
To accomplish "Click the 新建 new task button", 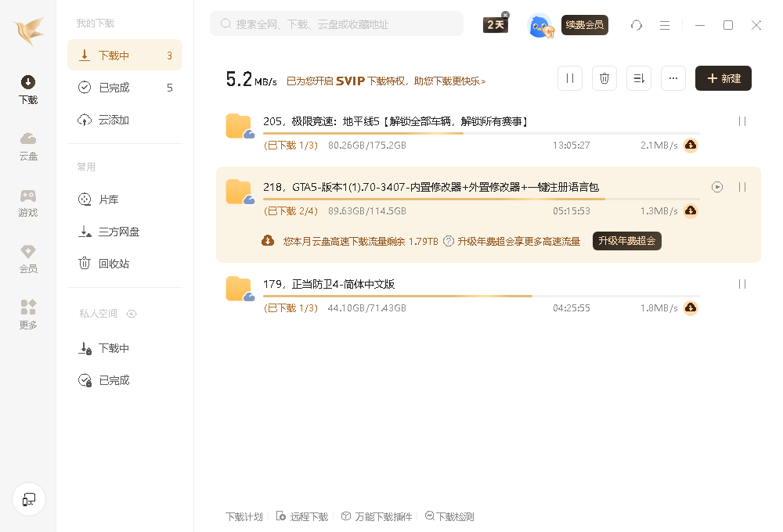I will [x=723, y=78].
